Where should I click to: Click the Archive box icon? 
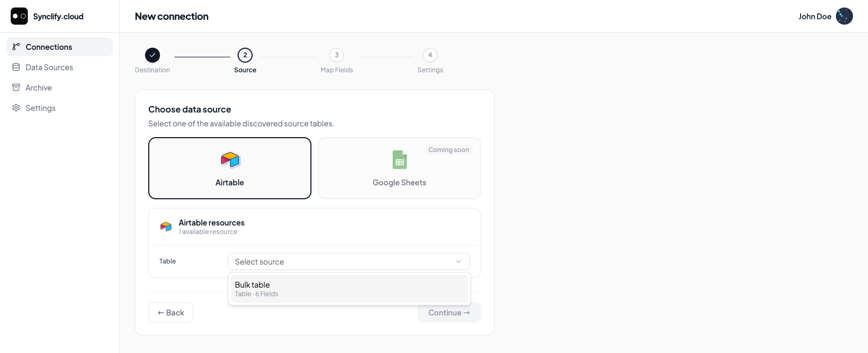16,87
